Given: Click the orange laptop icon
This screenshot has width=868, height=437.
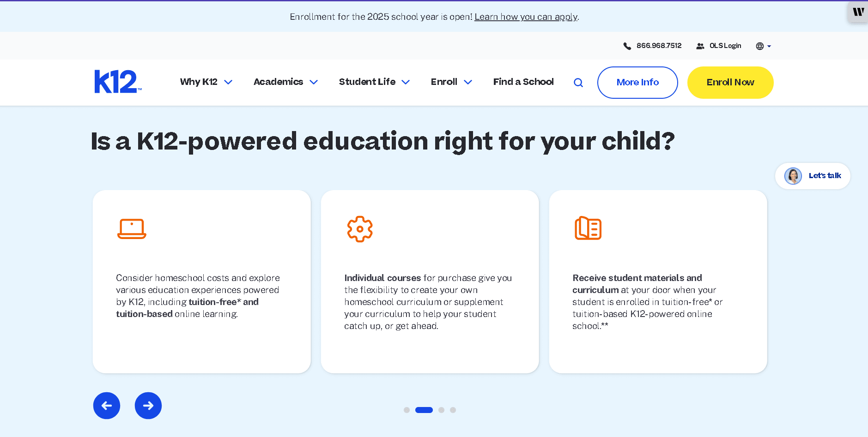Looking at the screenshot, I should pos(132,229).
